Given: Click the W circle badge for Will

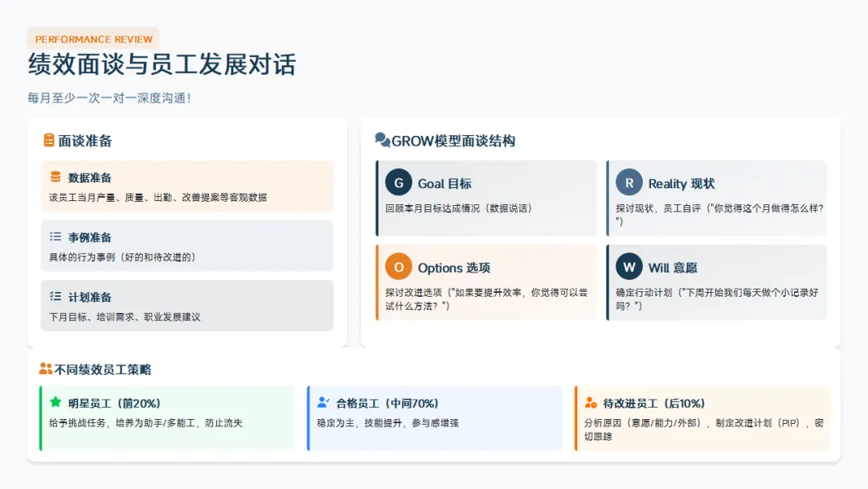Looking at the screenshot, I should click(x=628, y=267).
